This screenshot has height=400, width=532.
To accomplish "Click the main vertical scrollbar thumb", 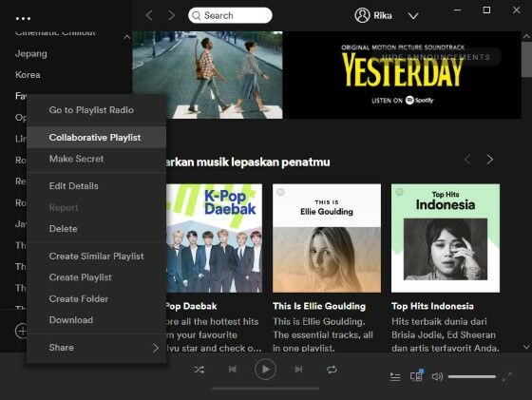I will coord(526,59).
